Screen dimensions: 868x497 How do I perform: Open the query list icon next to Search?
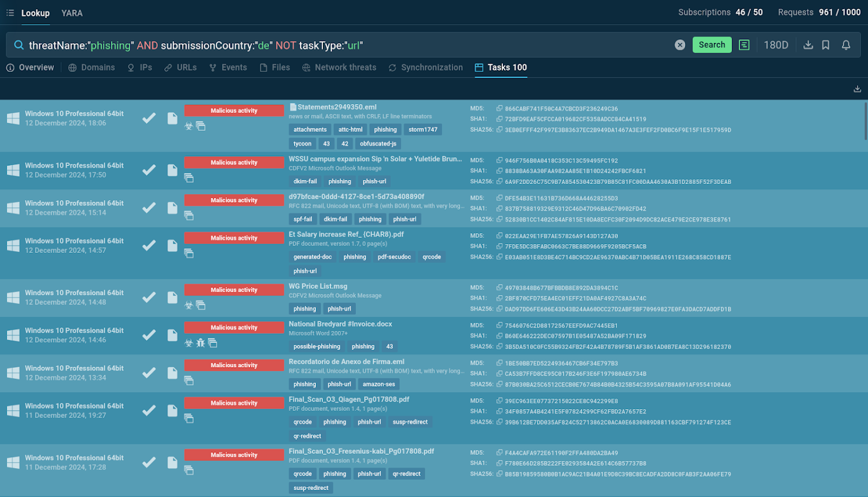pyautogui.click(x=744, y=45)
